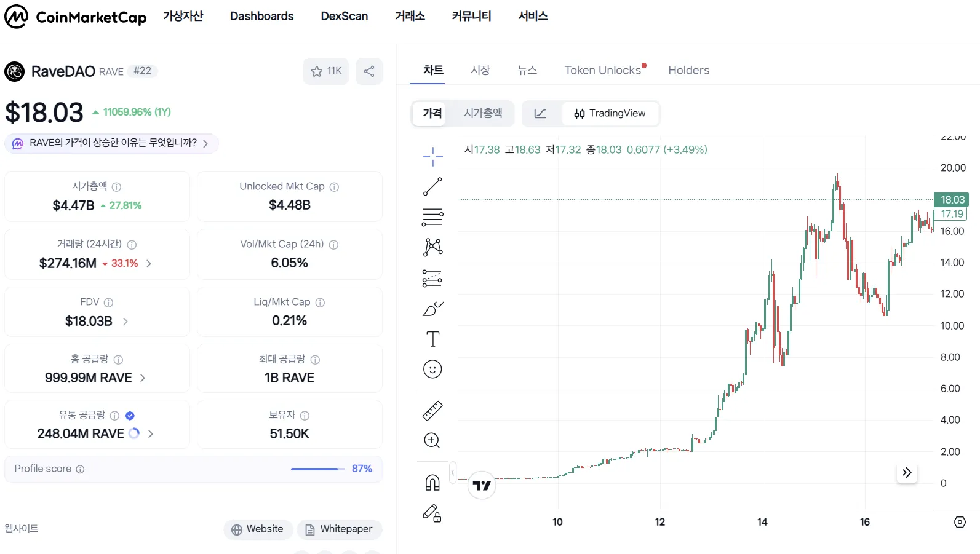
Task: Switch chart to TradingView mode
Action: (610, 114)
